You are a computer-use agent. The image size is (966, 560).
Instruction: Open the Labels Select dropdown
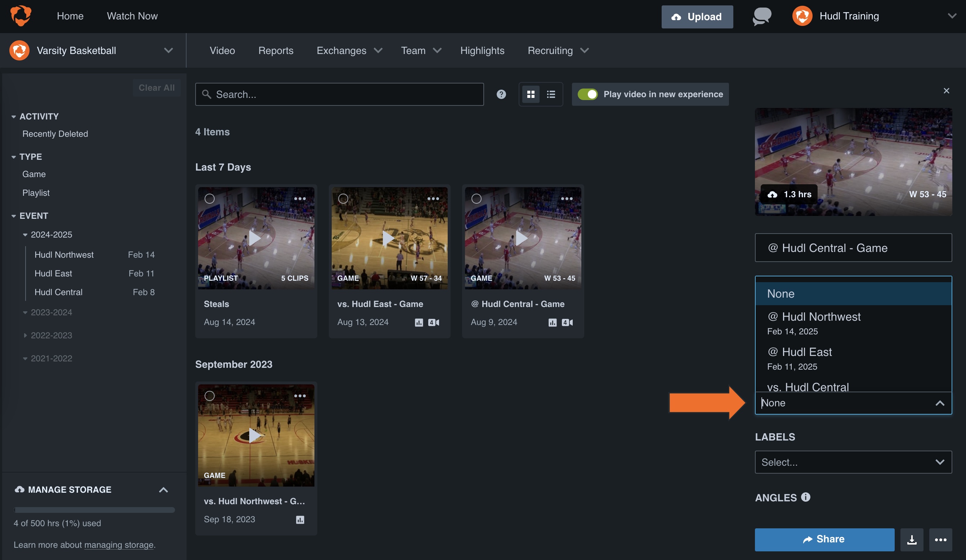pyautogui.click(x=853, y=462)
